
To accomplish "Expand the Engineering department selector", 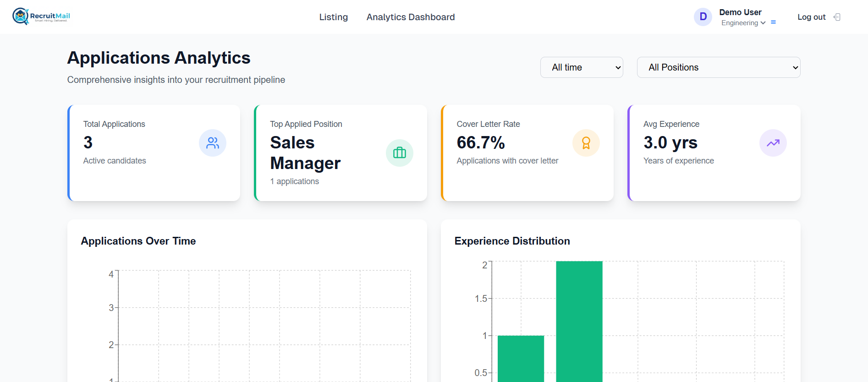I will tap(743, 23).
